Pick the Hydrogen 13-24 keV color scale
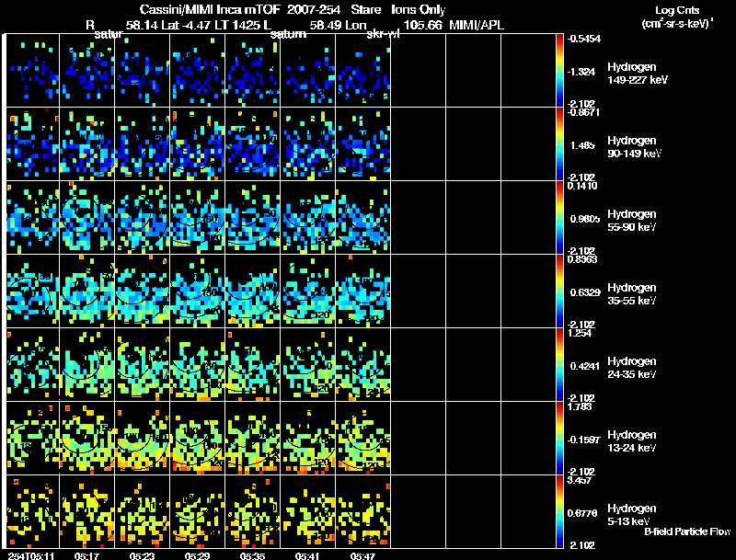 pos(559,438)
